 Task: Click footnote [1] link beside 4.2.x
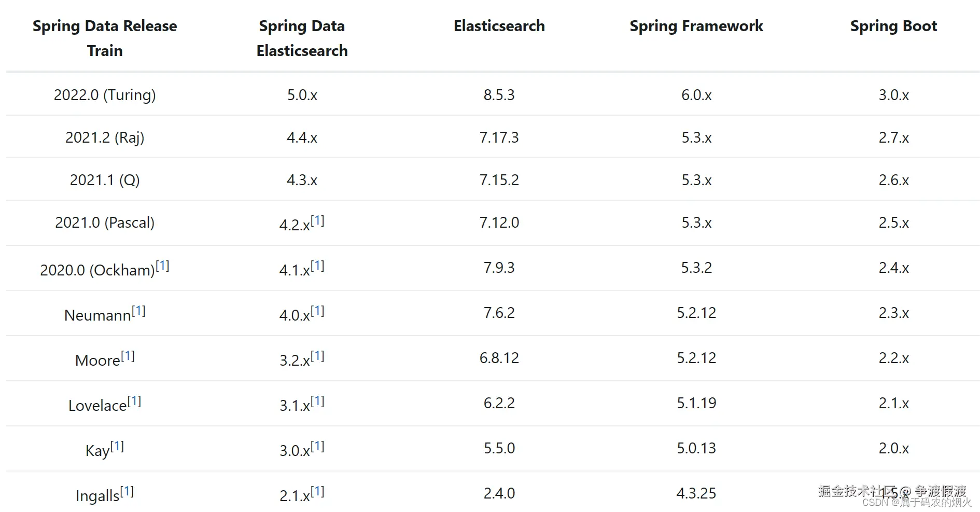coord(317,221)
